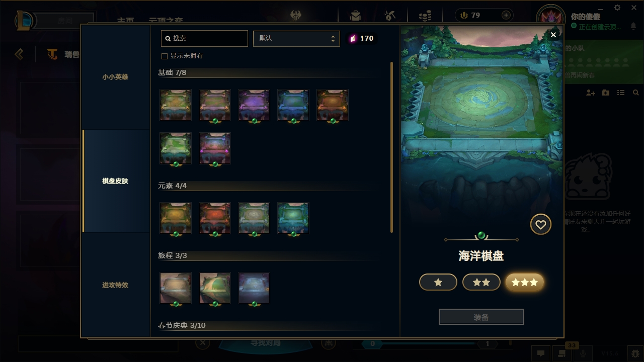
Task: Select the two-star tier option
Action: pos(481,283)
